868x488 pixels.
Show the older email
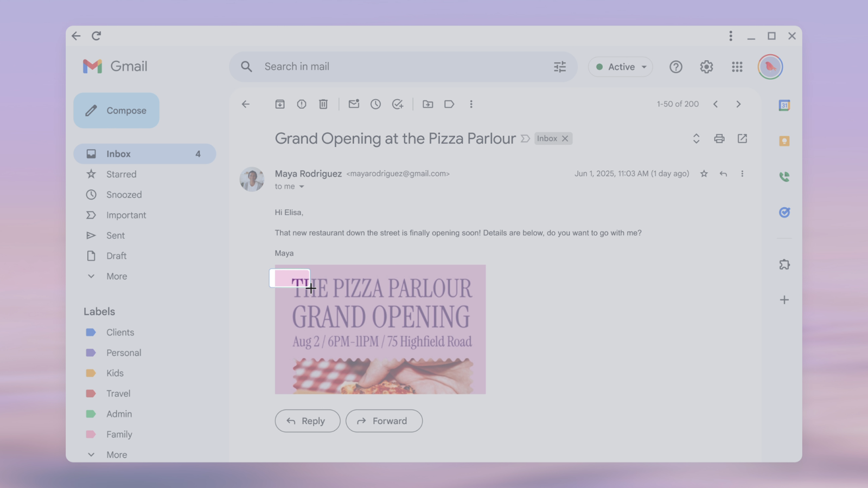(x=738, y=104)
